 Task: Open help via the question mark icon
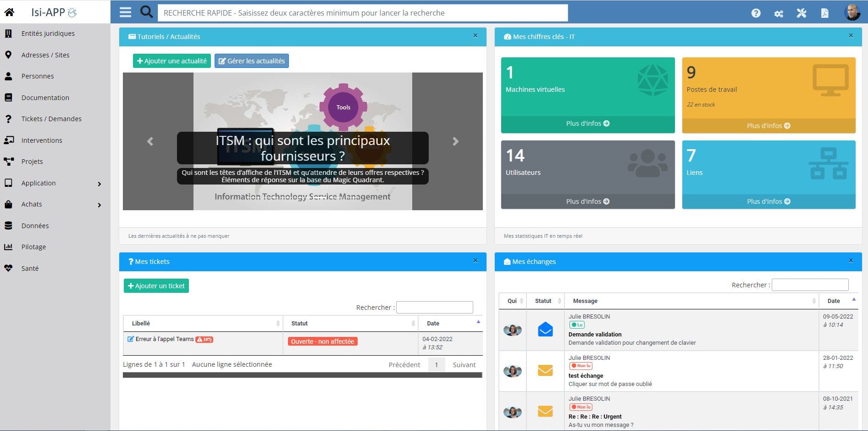[x=756, y=13]
